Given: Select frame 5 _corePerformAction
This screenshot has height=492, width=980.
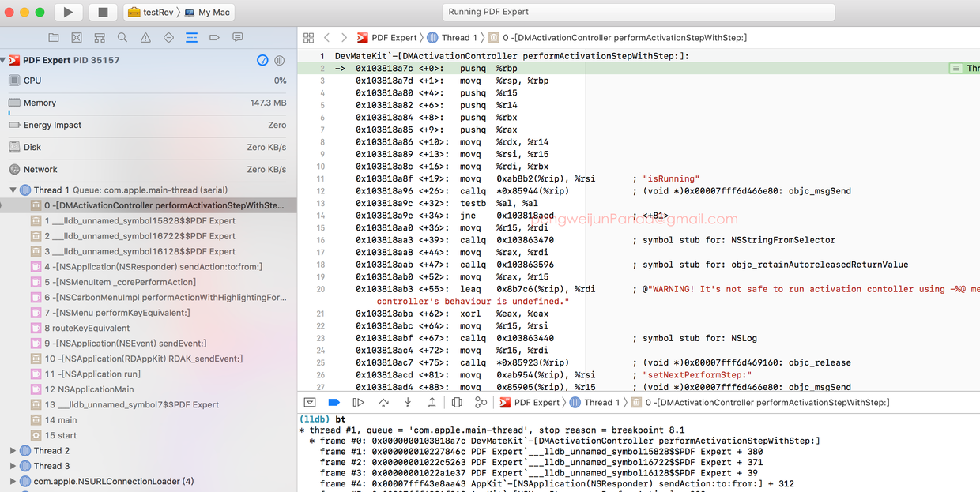Looking at the screenshot, I should 148,282.
